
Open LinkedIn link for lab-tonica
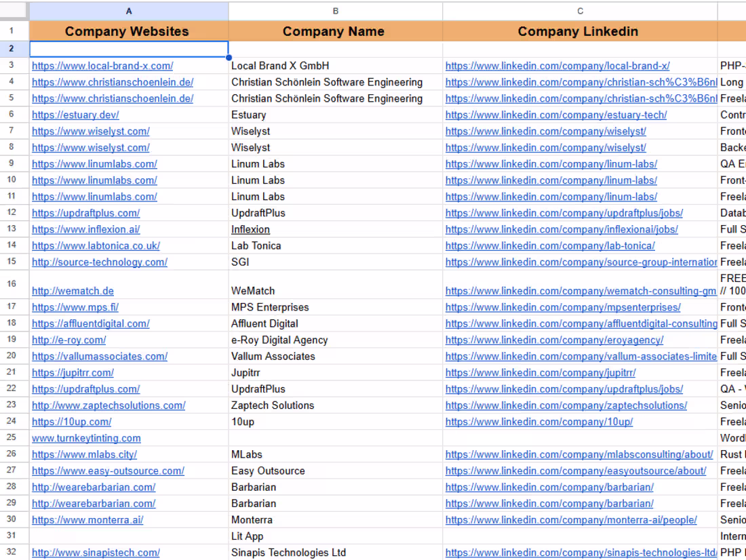click(550, 245)
